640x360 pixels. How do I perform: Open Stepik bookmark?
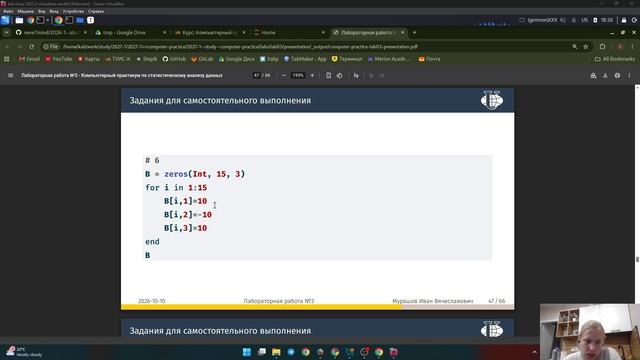click(147, 59)
